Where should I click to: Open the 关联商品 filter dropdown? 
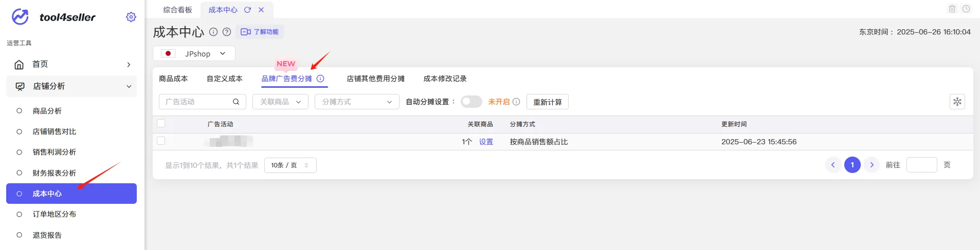click(x=280, y=102)
